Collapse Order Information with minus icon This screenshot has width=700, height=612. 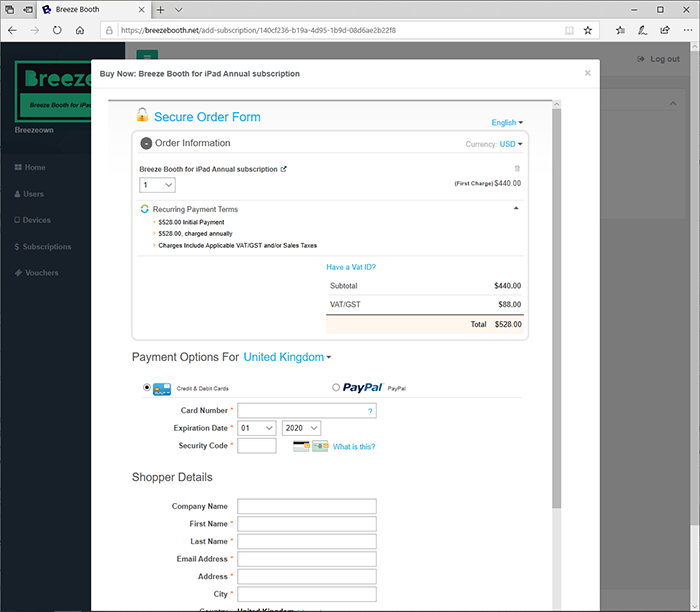(x=146, y=143)
